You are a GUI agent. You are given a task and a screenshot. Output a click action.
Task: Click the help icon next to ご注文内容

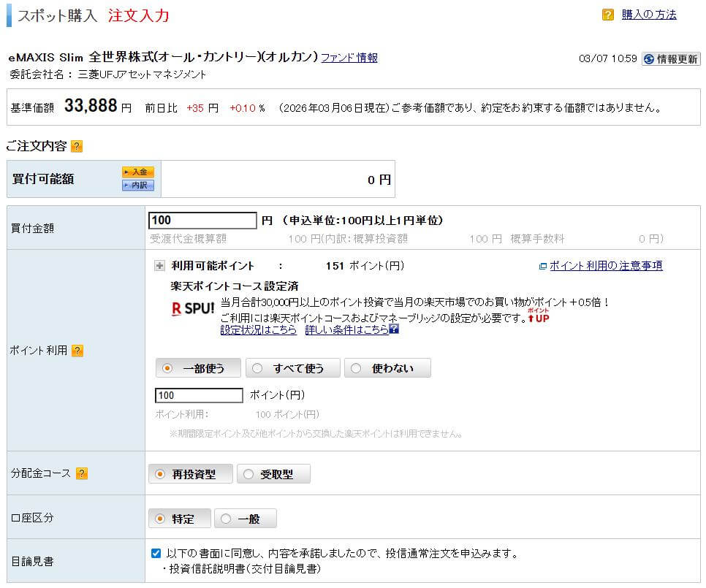pyautogui.click(x=77, y=146)
